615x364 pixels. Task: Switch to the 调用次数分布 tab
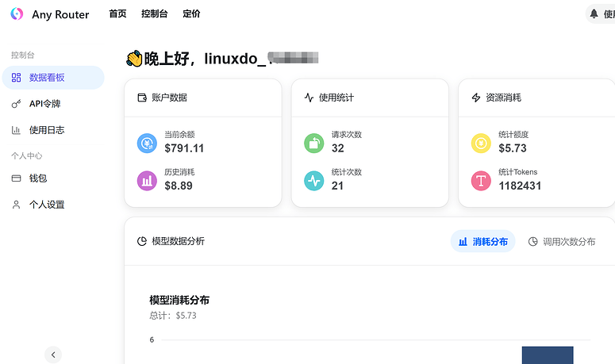[562, 241]
